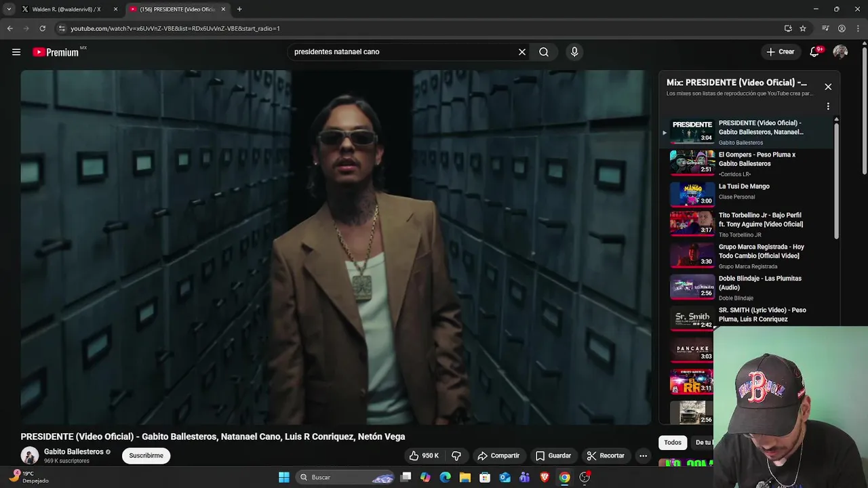868x488 pixels.
Task: Click the magnifier search button
Action: point(544,52)
